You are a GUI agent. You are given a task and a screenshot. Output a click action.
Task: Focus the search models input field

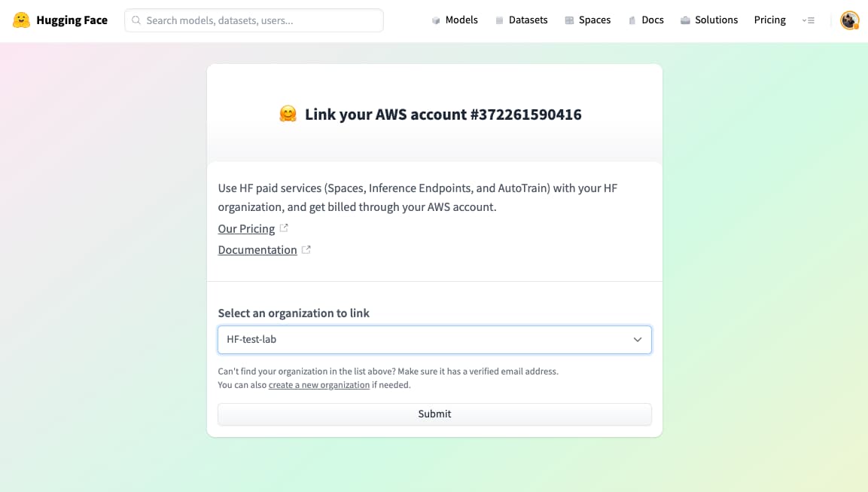[x=261, y=20]
